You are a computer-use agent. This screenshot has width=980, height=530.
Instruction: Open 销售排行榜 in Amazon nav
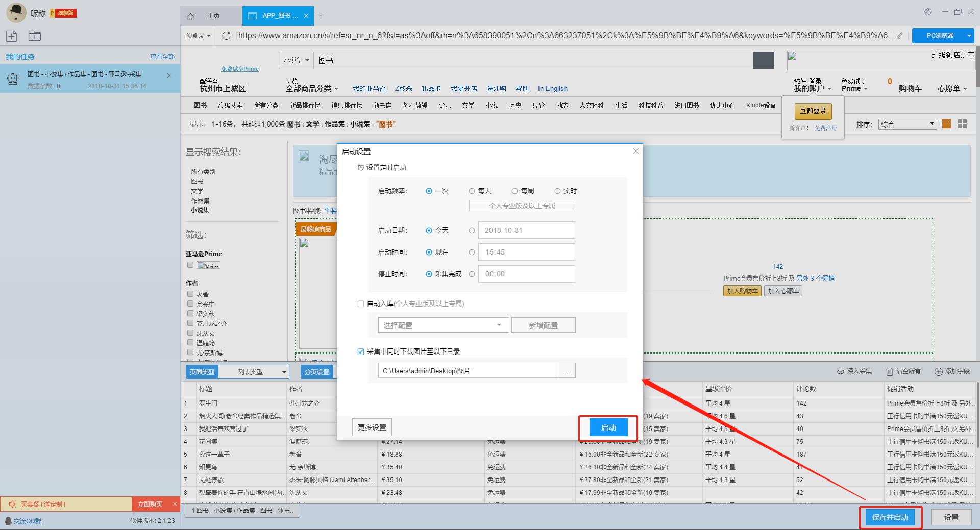(x=347, y=105)
